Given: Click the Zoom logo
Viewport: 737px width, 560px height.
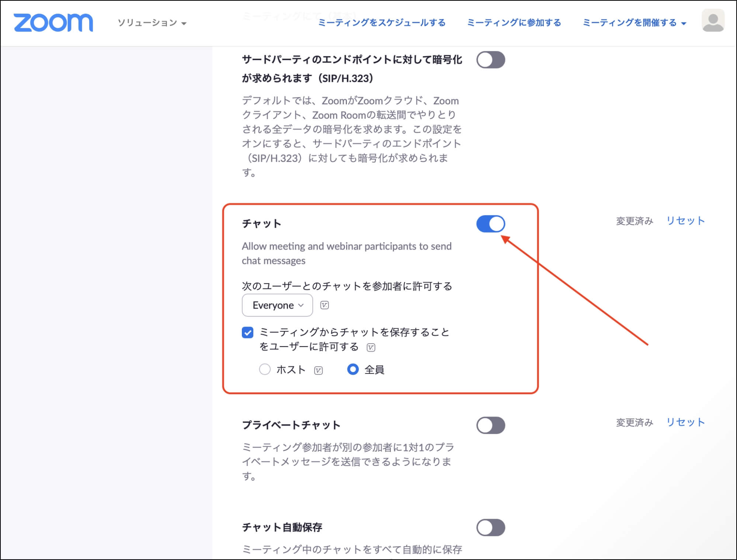Looking at the screenshot, I should point(53,22).
